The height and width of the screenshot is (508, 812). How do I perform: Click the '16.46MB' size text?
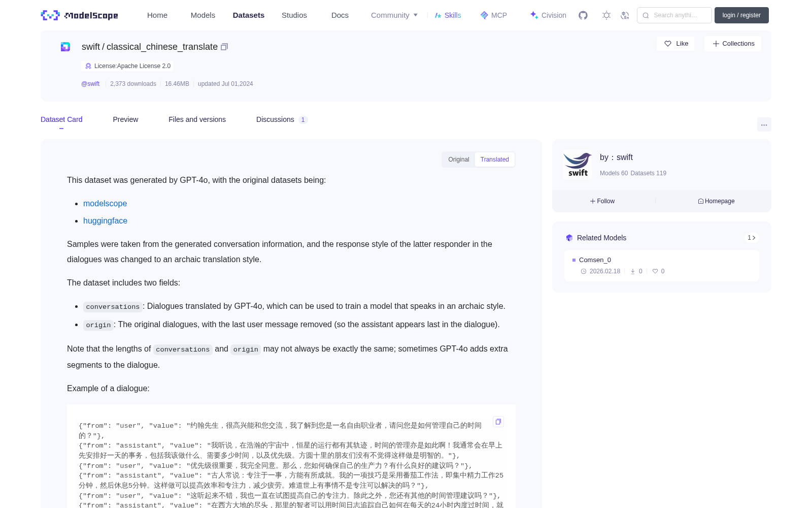[177, 84]
